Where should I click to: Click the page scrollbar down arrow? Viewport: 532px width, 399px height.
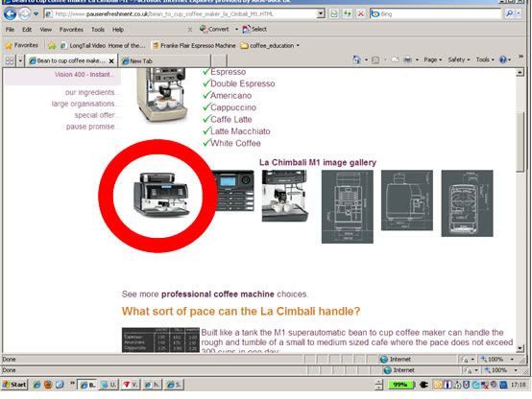[x=520, y=348]
